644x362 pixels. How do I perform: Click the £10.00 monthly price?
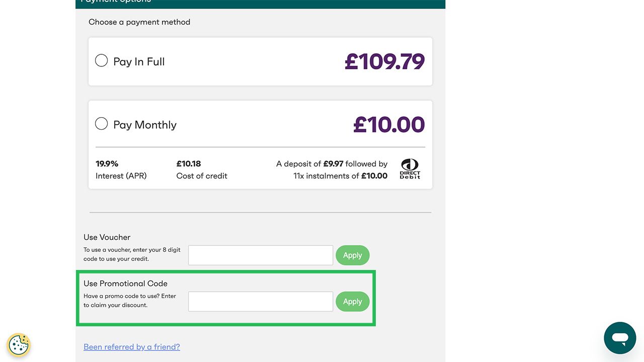tap(389, 125)
